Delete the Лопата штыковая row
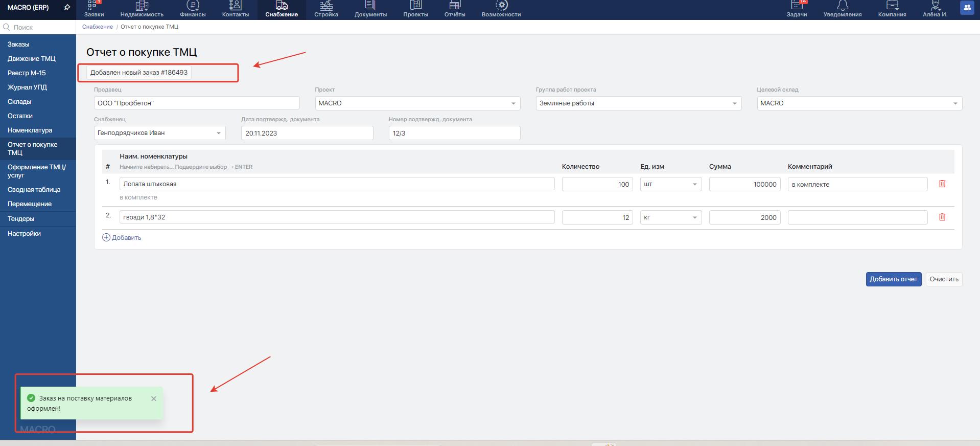980x446 pixels. point(942,184)
